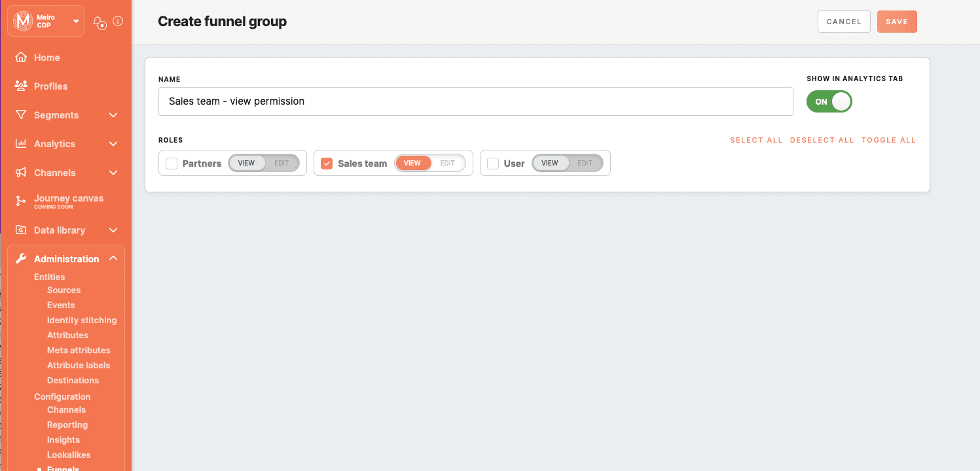Navigate to Identity stitching settings
The image size is (980, 471).
(x=82, y=320)
